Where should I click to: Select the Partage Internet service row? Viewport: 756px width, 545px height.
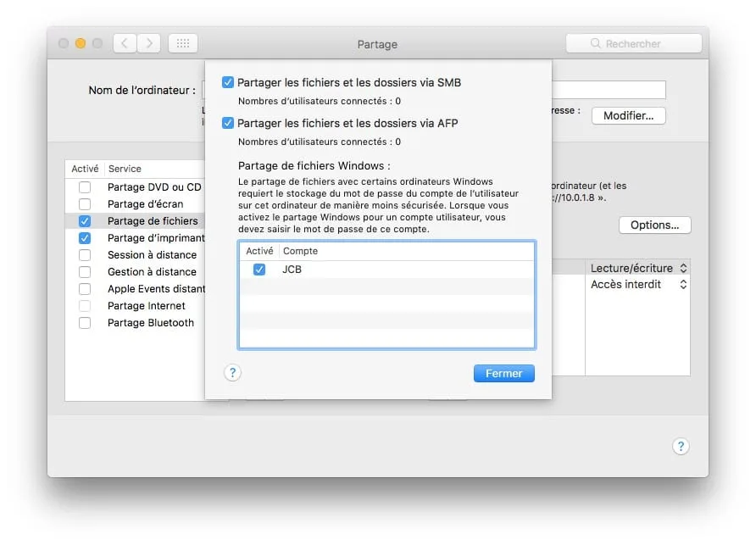[x=135, y=306]
